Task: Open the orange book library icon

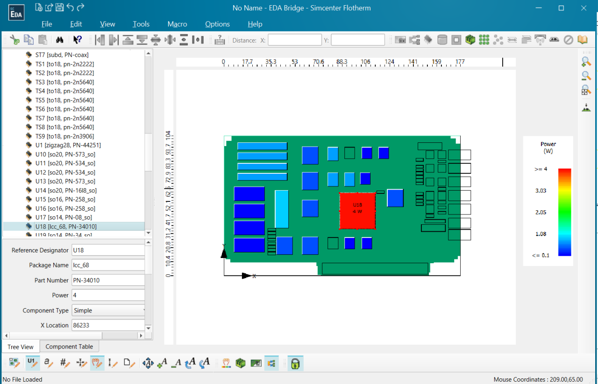Action: pos(582,40)
